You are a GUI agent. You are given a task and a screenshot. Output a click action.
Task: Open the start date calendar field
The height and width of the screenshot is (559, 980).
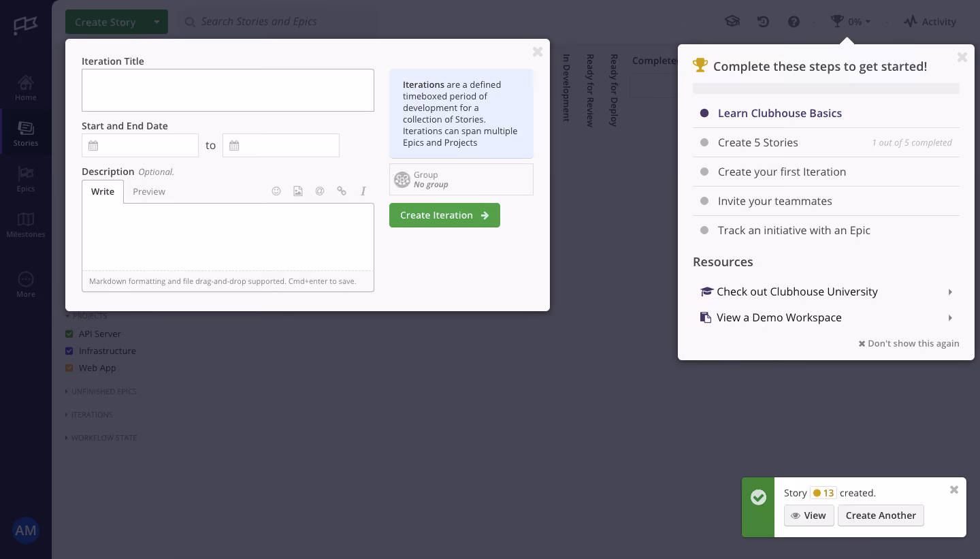click(140, 145)
